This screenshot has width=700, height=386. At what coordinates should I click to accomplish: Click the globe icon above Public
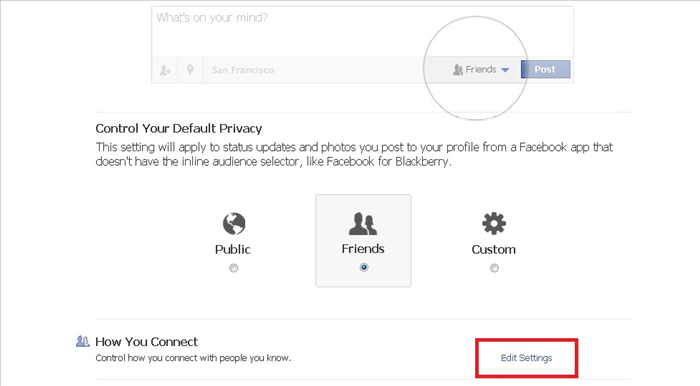(x=234, y=224)
